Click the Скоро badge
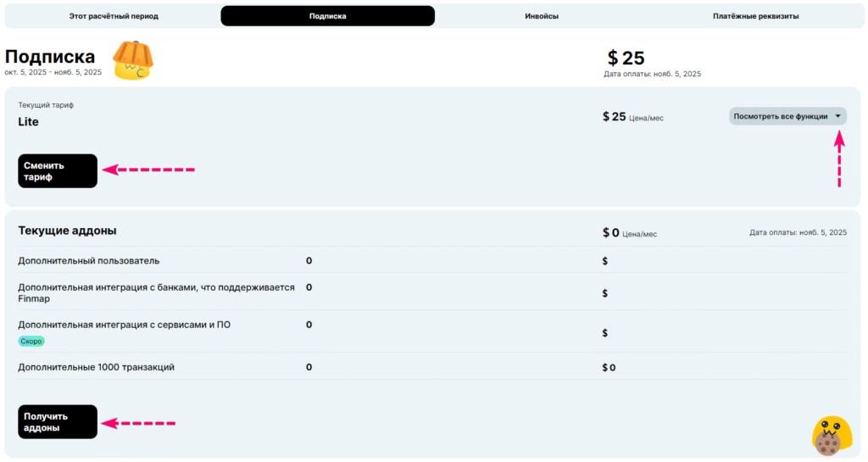This screenshot has width=868, height=462. pyautogui.click(x=31, y=341)
